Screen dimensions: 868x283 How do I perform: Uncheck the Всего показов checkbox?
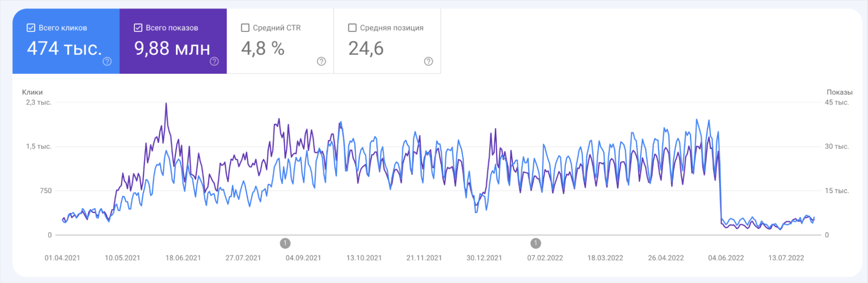(138, 28)
